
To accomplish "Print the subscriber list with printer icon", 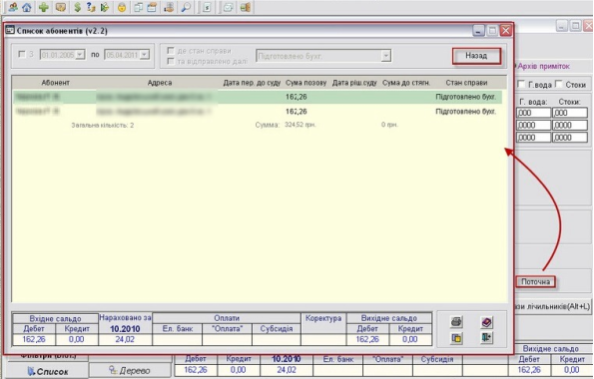I will tap(456, 322).
